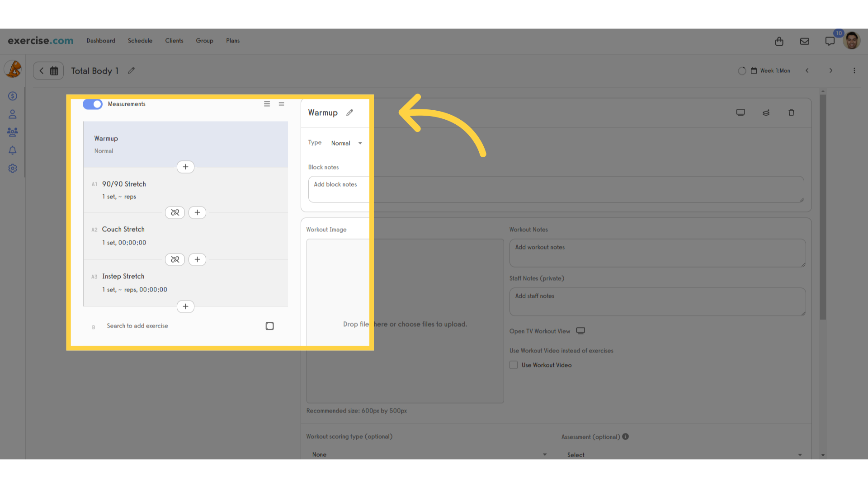Click the settings gear icon on sidebar
Screen dimensions: 868x488
(13, 168)
